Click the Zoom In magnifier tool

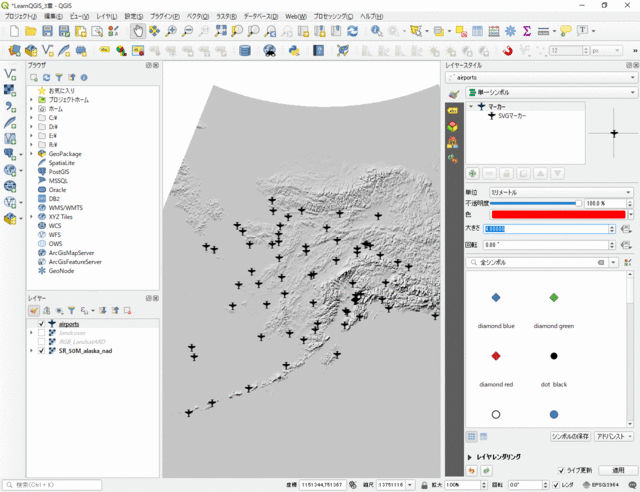click(171, 31)
